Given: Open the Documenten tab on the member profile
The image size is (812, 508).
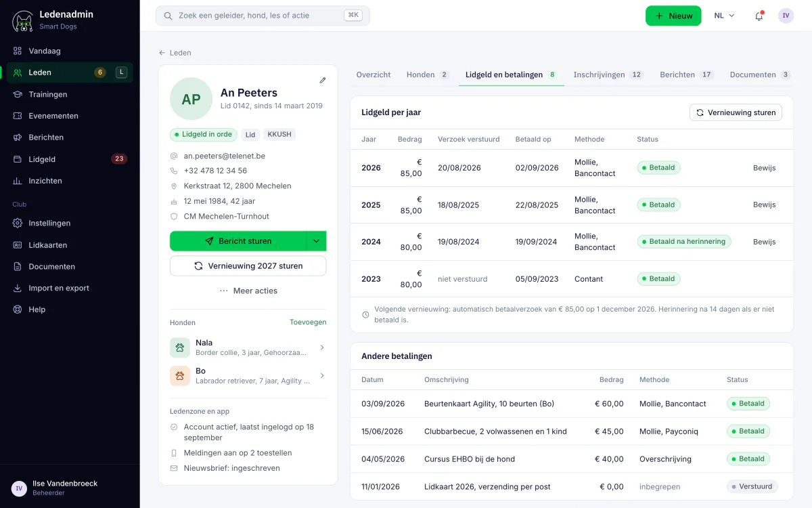Looking at the screenshot, I should 761,75.
